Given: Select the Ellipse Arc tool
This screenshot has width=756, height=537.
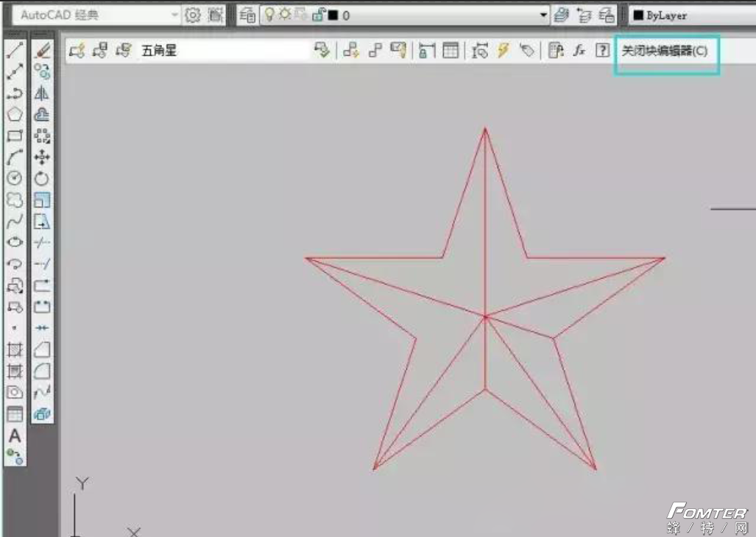Looking at the screenshot, I should (15, 264).
